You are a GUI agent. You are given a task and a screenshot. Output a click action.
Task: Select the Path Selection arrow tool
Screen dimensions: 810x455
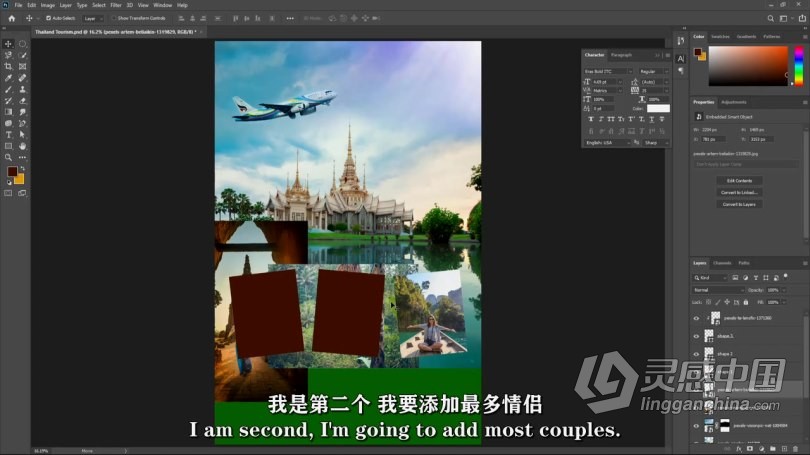pyautogui.click(x=23, y=135)
